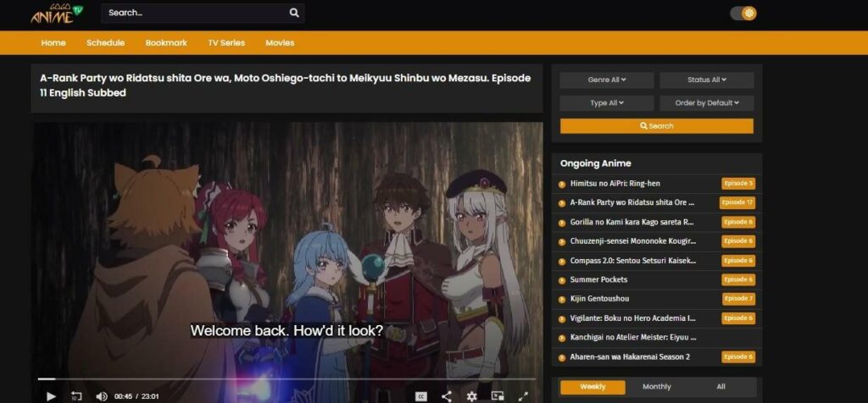Open the Movies page
The width and height of the screenshot is (868, 403).
pyautogui.click(x=280, y=42)
